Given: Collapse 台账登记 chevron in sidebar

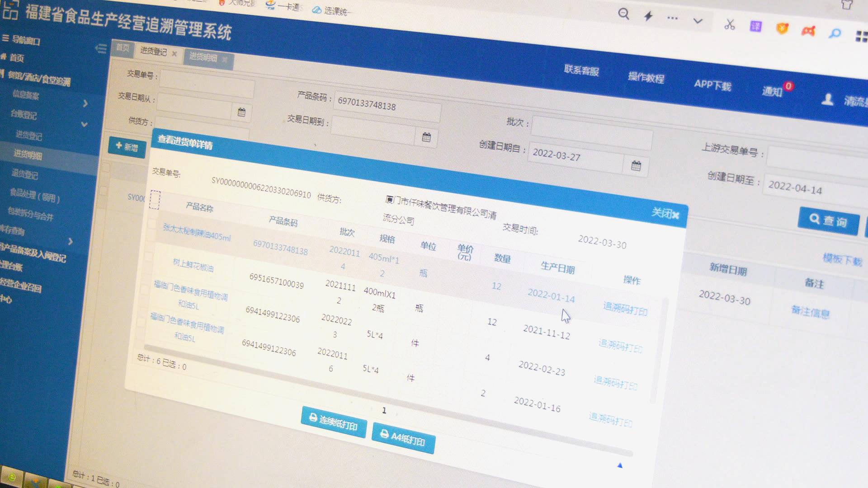Looking at the screenshot, I should 84,124.
